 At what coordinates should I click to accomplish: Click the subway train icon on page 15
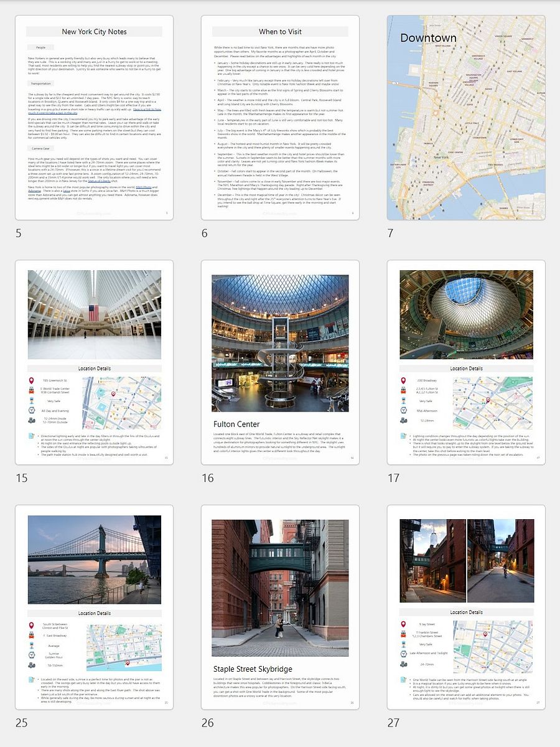(32, 391)
